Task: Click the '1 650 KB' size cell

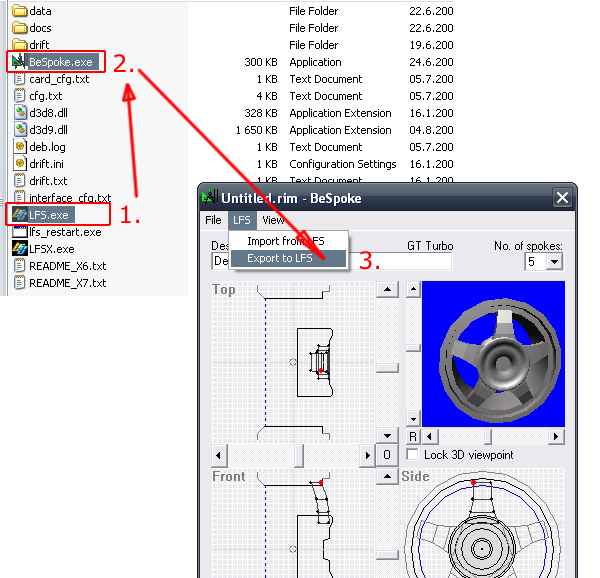Action: 256,130
